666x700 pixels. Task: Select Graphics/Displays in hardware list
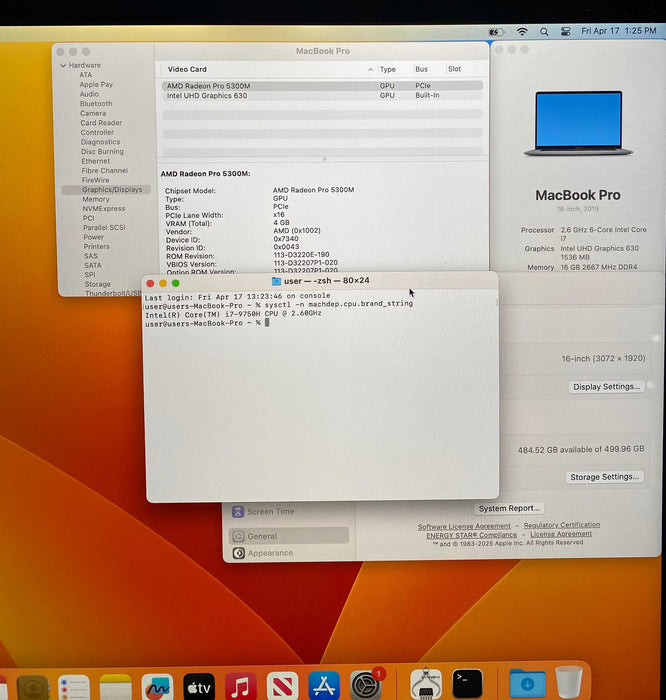[x=106, y=190]
